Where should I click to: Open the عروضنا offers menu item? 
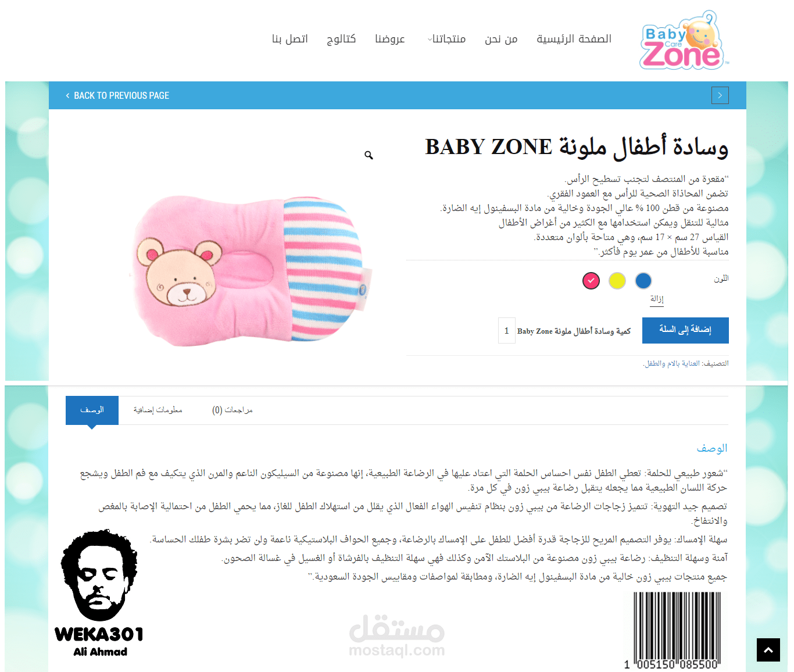390,39
